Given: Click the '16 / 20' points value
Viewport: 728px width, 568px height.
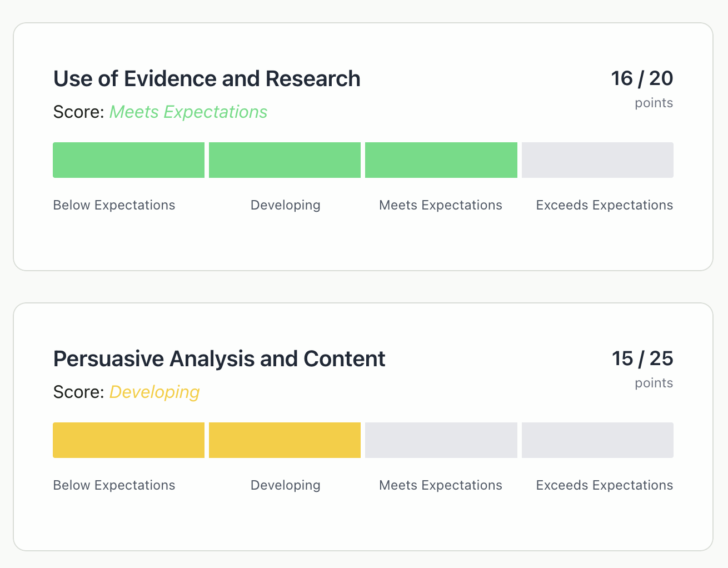Looking at the screenshot, I should 642,78.
